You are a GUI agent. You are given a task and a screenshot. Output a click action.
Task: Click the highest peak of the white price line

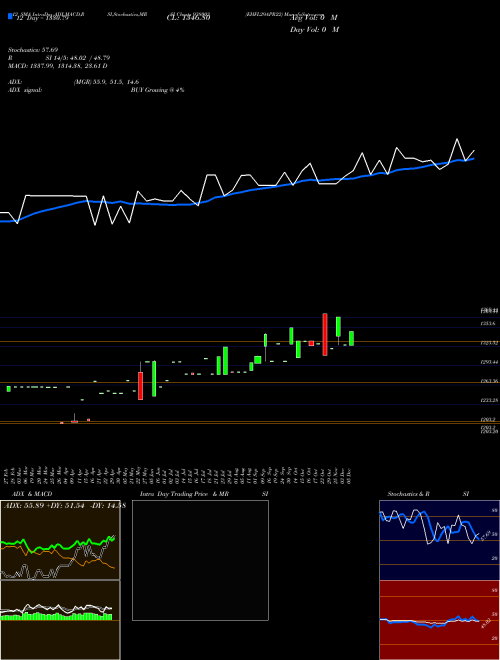tap(457, 139)
